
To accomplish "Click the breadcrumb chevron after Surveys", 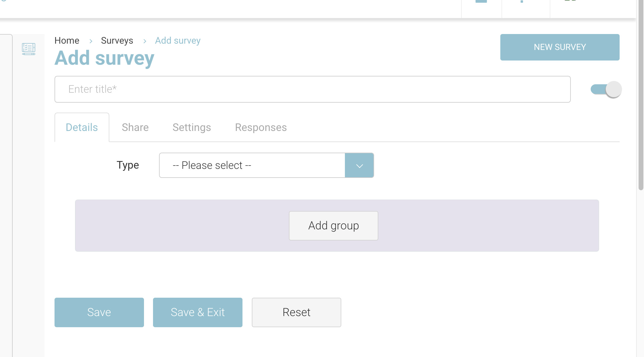I will pyautogui.click(x=145, y=41).
